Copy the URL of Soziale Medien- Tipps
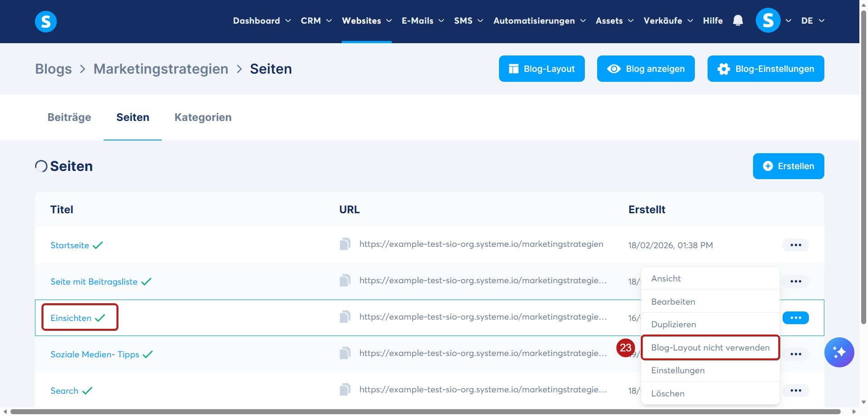 (345, 353)
